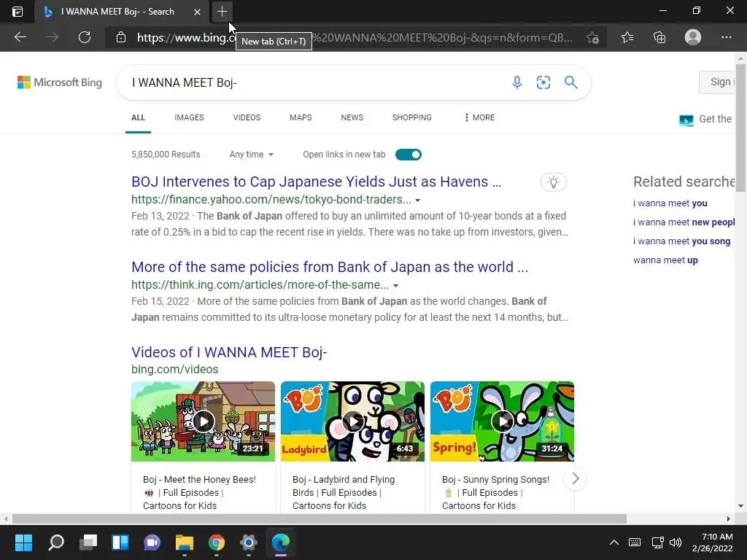This screenshot has width=747, height=560.
Task: Add this page to favorites
Action: pyautogui.click(x=592, y=38)
